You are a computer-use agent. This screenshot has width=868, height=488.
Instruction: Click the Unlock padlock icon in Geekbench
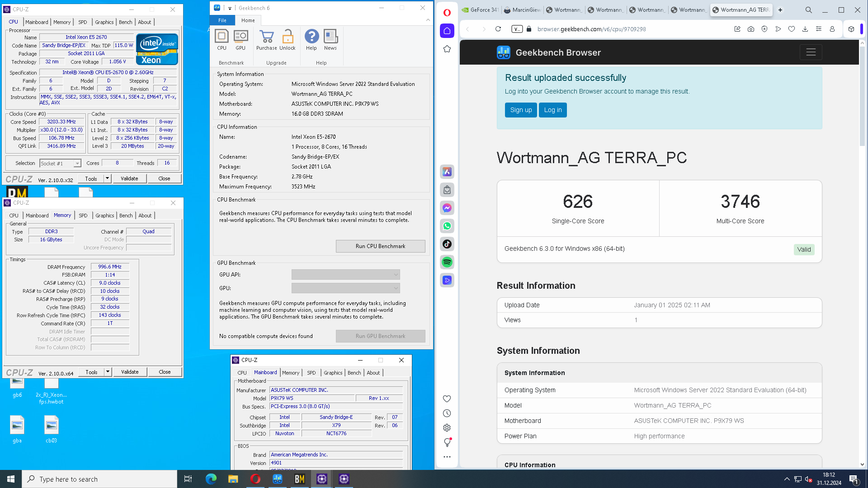tap(288, 40)
